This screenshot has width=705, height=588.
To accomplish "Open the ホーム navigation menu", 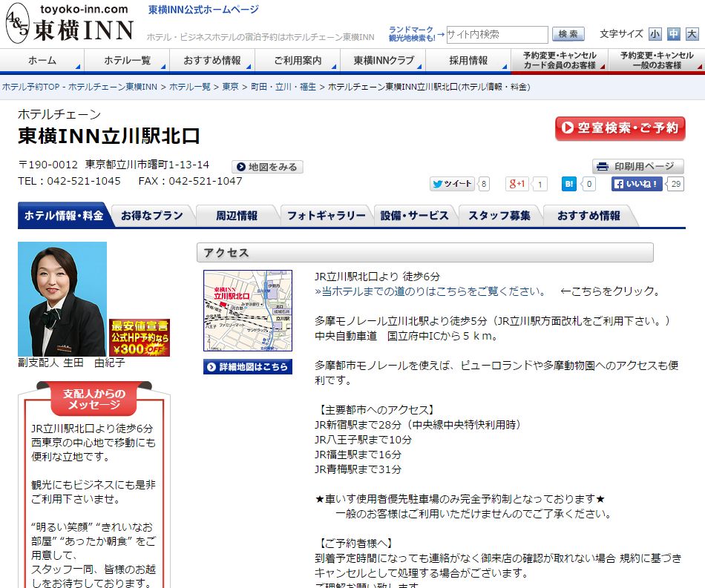I will (42, 61).
